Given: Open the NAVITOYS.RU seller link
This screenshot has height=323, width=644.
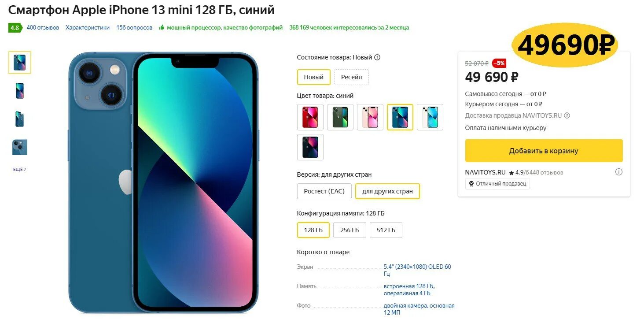Looking at the screenshot, I should click(x=485, y=172).
